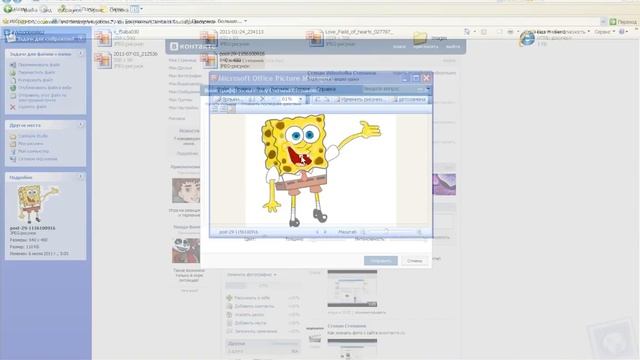Image resolution: width=640 pixels, height=360 pixels.
Task: Click the copy file task link
Action: tap(36, 80)
